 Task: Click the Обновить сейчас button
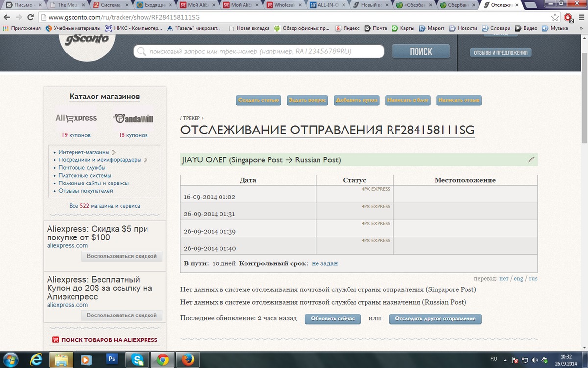[x=333, y=319]
